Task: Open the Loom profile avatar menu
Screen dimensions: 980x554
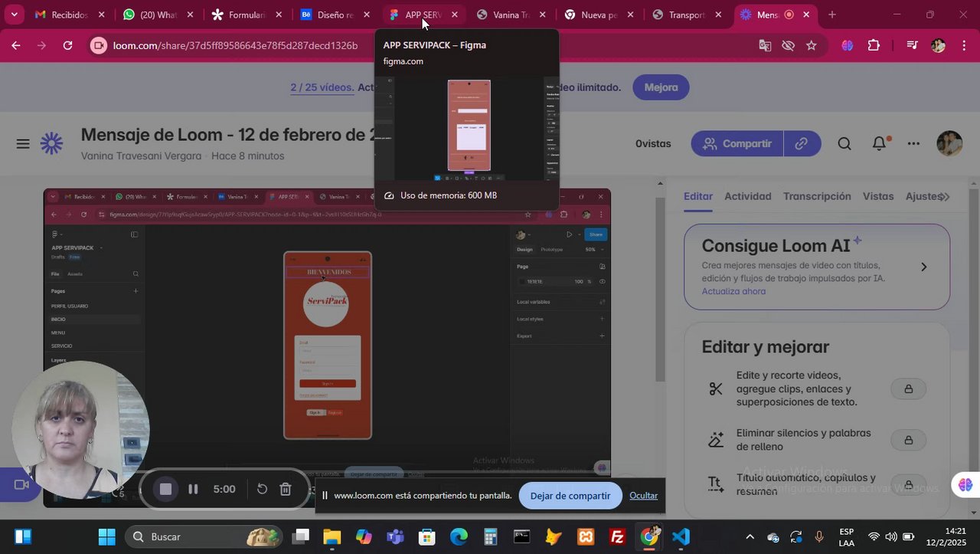Action: [950, 143]
